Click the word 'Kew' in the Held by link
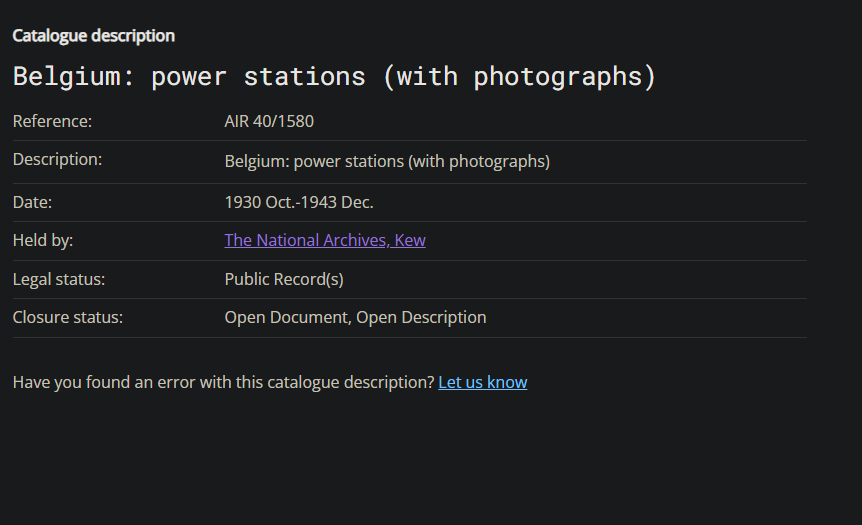The image size is (862, 525). click(x=410, y=240)
